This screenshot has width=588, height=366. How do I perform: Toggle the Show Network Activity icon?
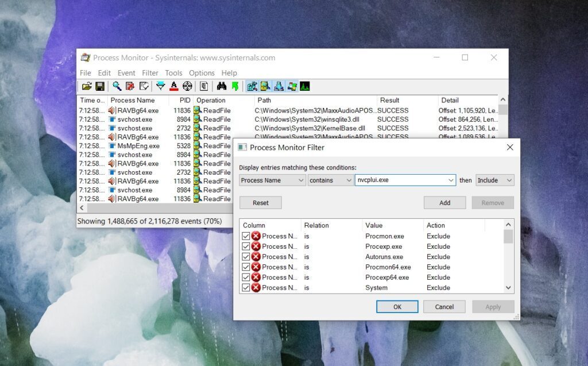click(x=278, y=86)
